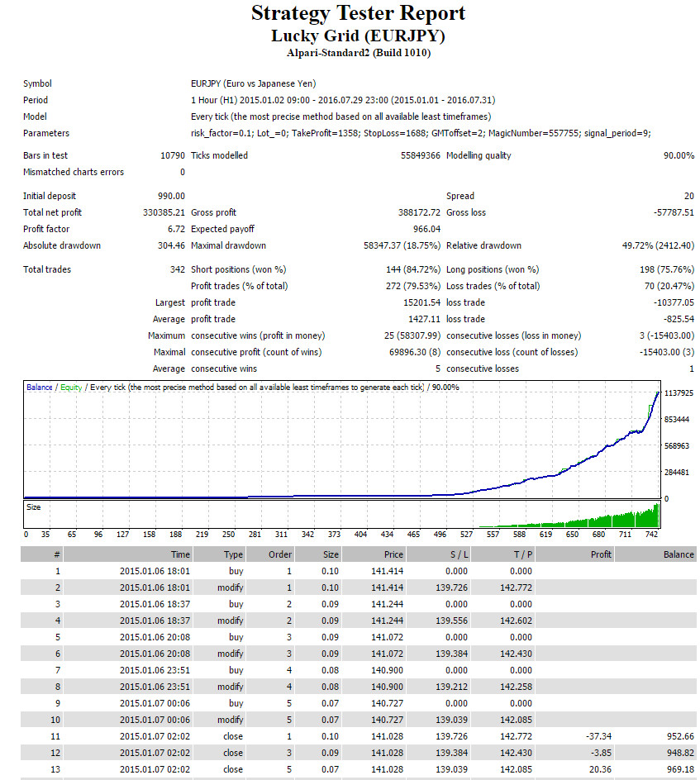
Task: Click the 742 x-axis label under the chart
Action: pos(651,535)
